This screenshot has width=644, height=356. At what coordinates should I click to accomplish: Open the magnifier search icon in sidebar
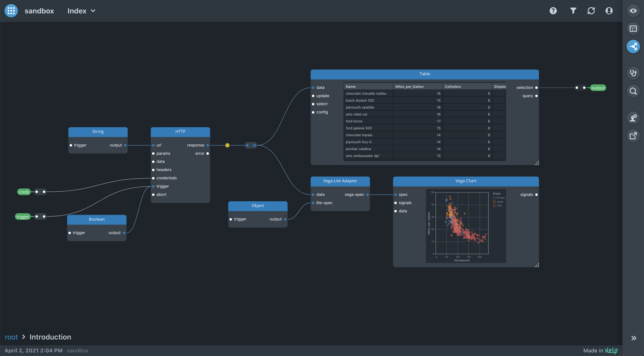[x=633, y=91]
